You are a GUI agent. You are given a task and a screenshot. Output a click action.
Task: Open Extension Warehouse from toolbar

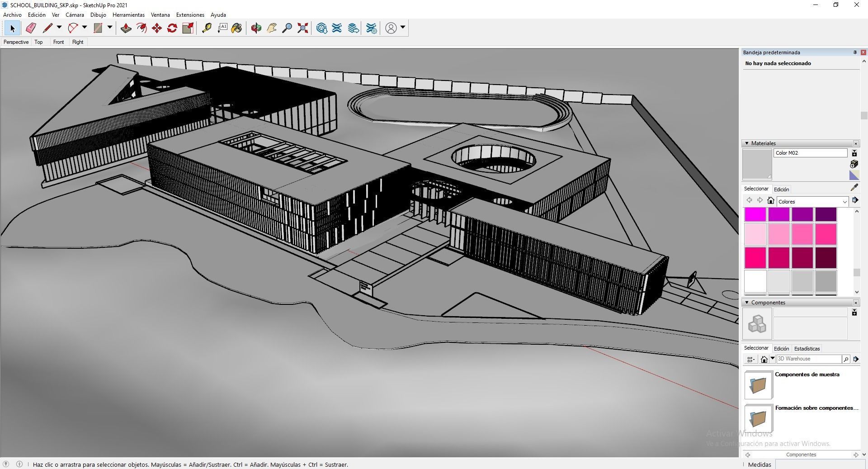coord(337,28)
